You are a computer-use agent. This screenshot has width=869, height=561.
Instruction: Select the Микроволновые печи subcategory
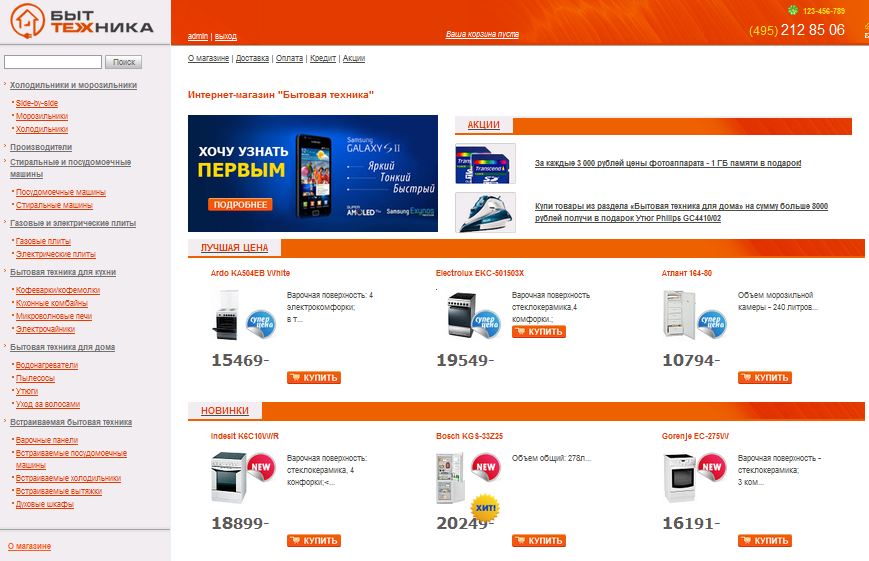pyautogui.click(x=54, y=316)
